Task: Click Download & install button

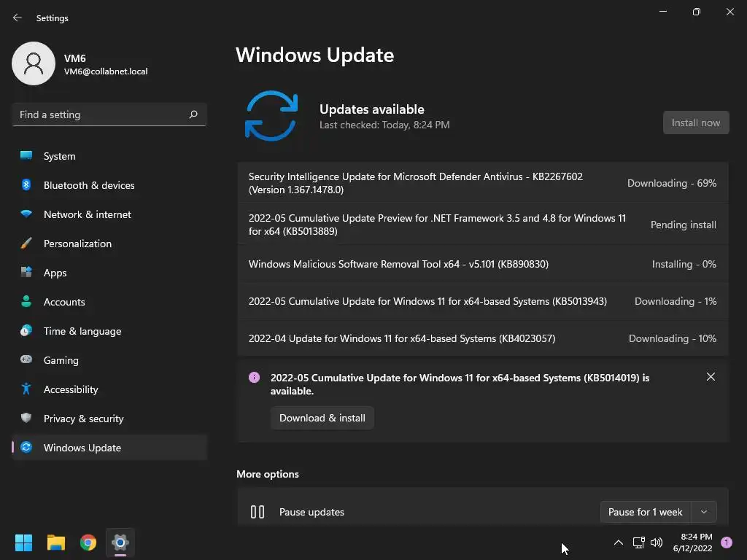Action: coord(322,418)
